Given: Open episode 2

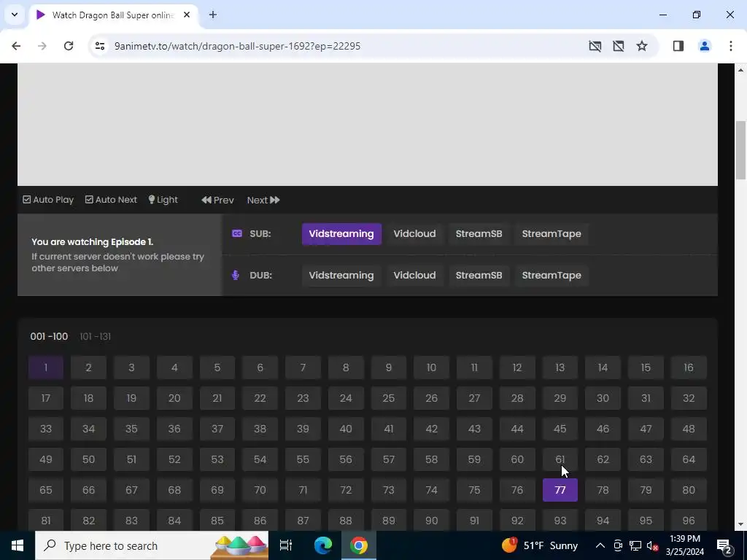Looking at the screenshot, I should click(88, 367).
